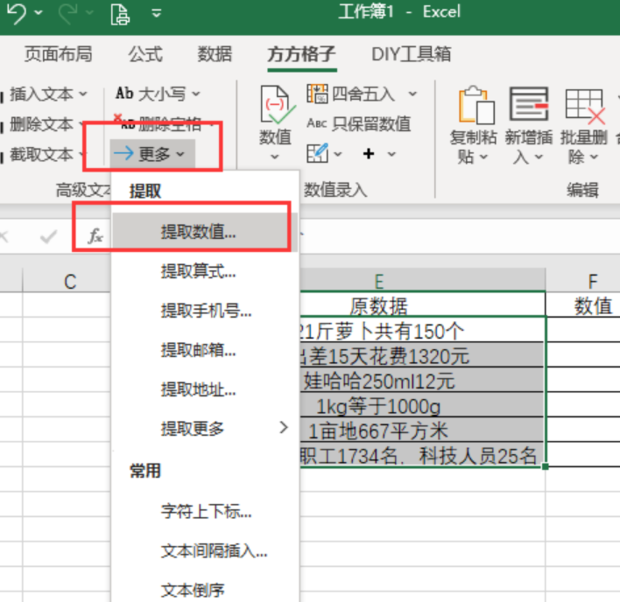Open the Undo history dropdown arrow
Viewport: 620px width, 602px height.
click(x=38, y=13)
